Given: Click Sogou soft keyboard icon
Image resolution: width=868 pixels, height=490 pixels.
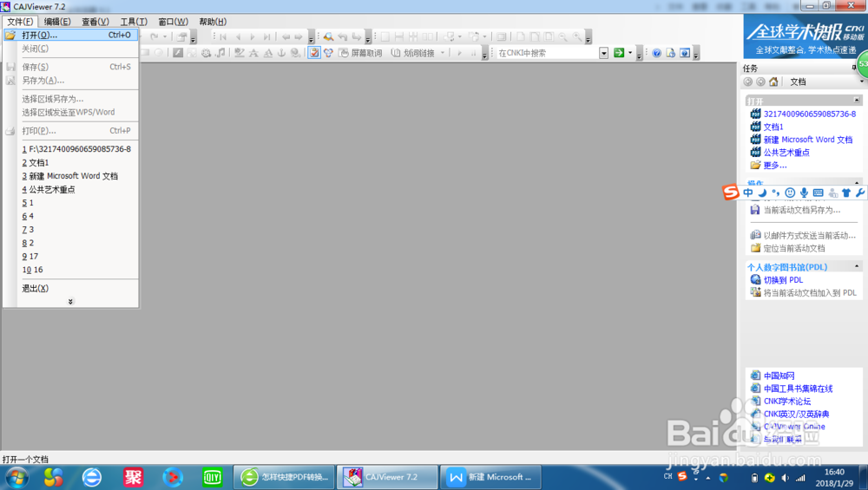Looking at the screenshot, I should point(819,193).
